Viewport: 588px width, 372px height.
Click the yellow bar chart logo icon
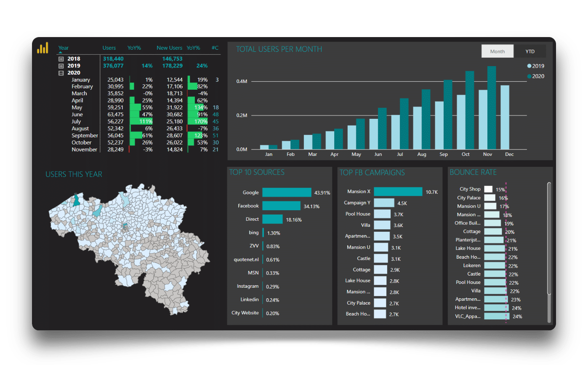point(43,48)
